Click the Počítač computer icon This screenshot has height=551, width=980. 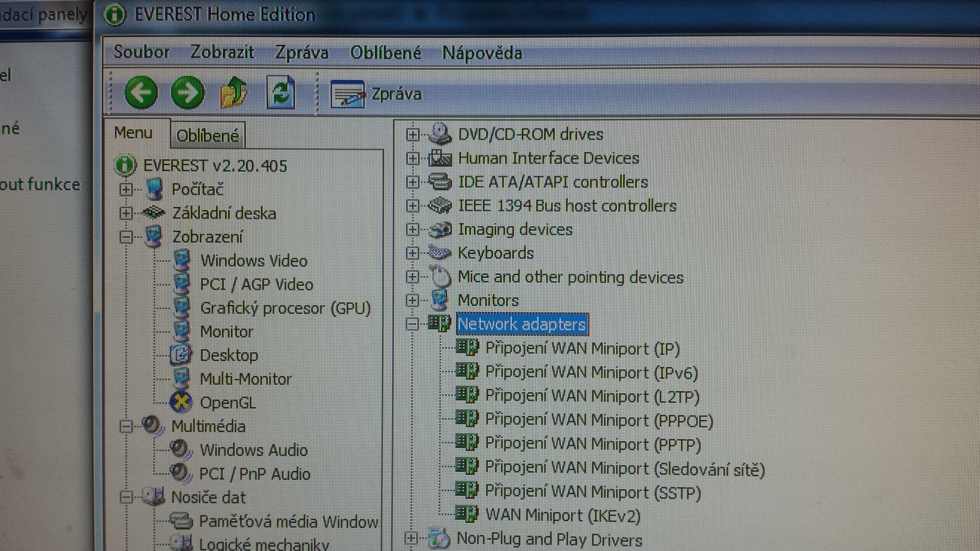(155, 189)
